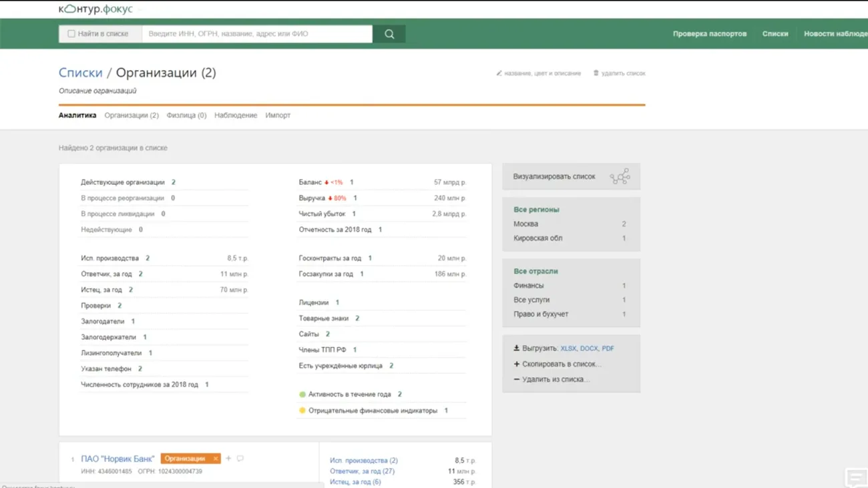
Task: Click the Контур.Фокус logo
Action: point(95,9)
